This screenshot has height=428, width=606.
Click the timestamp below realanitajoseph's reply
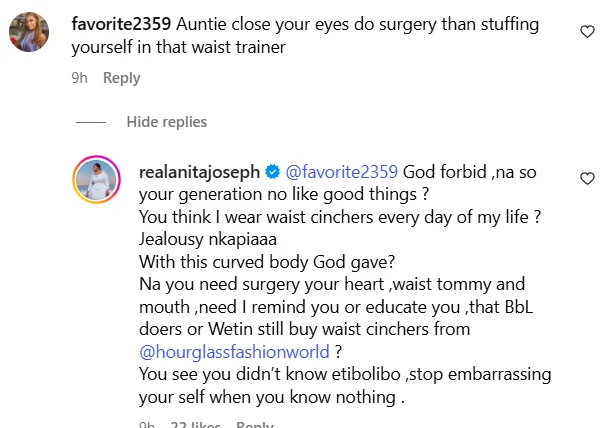coord(145,424)
